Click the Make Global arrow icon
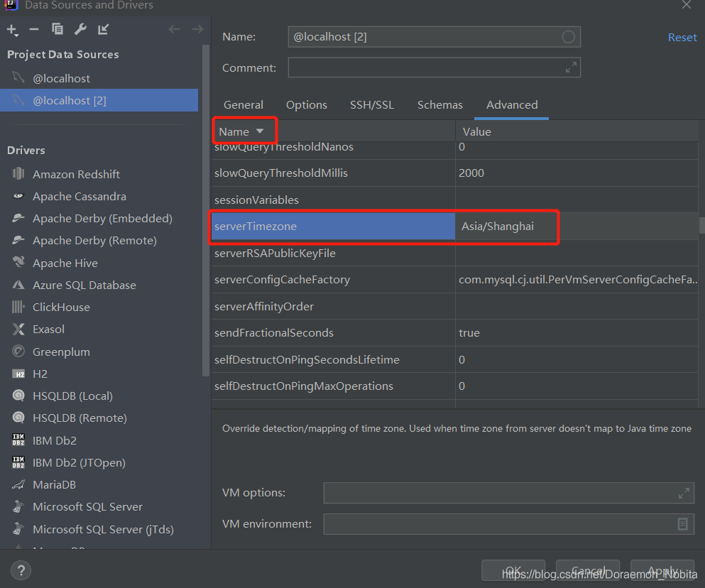 click(x=104, y=29)
